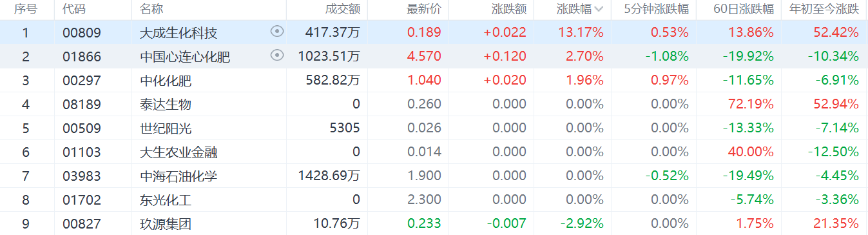Screen dimensions: 868x235
Task: Sort by the 最新价 column header
Action: tap(424, 9)
